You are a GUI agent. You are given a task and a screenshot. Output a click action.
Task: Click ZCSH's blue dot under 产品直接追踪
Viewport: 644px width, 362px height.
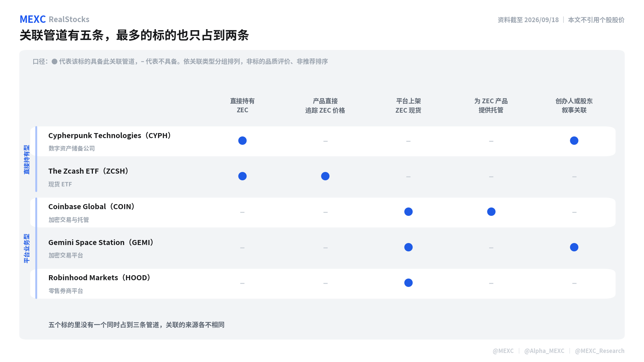coord(325,176)
